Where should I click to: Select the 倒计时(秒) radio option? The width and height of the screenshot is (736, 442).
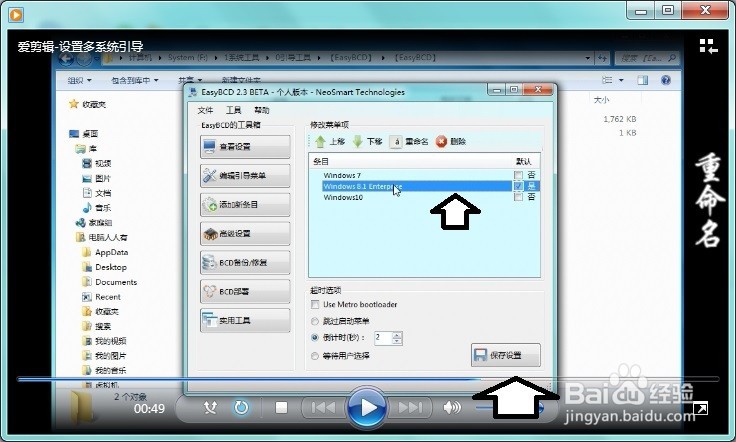[x=315, y=337]
